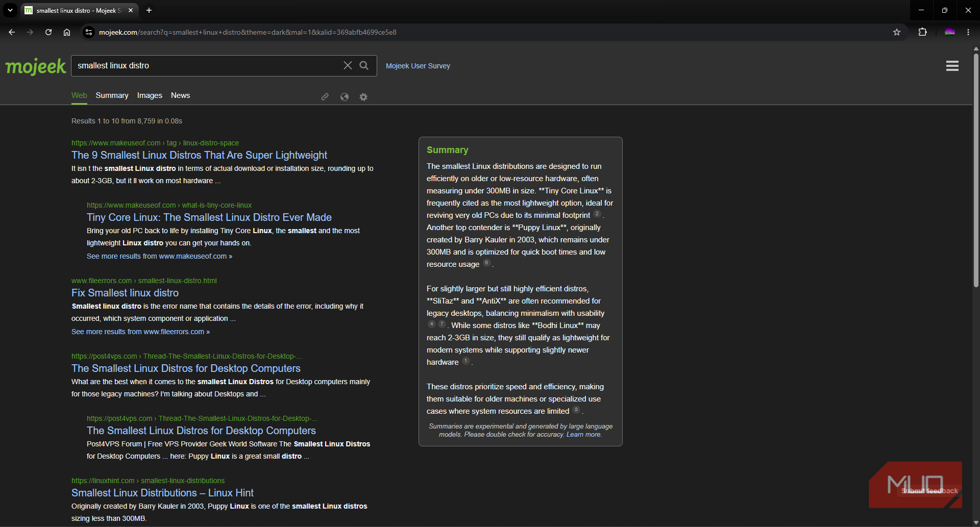Screen dimensions: 980x527
Task: Click citation number 1 in summary
Action: coord(465,361)
